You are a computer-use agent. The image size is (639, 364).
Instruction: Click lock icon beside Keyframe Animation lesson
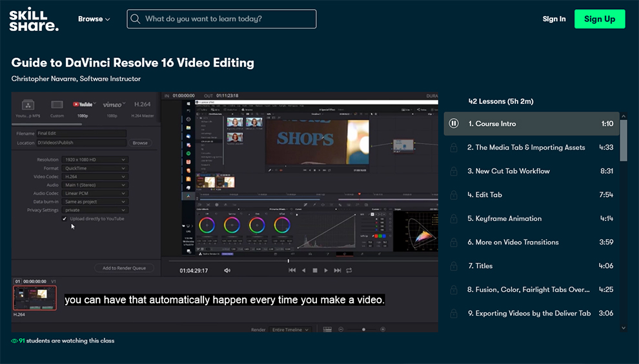[x=454, y=219]
